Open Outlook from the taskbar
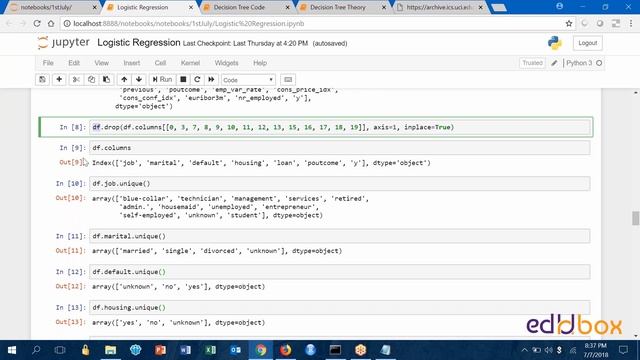The height and width of the screenshot is (360, 640). coord(236,350)
